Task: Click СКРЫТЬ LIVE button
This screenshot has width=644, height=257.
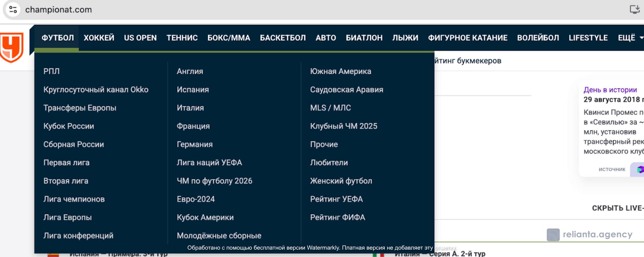Action: 618,208
